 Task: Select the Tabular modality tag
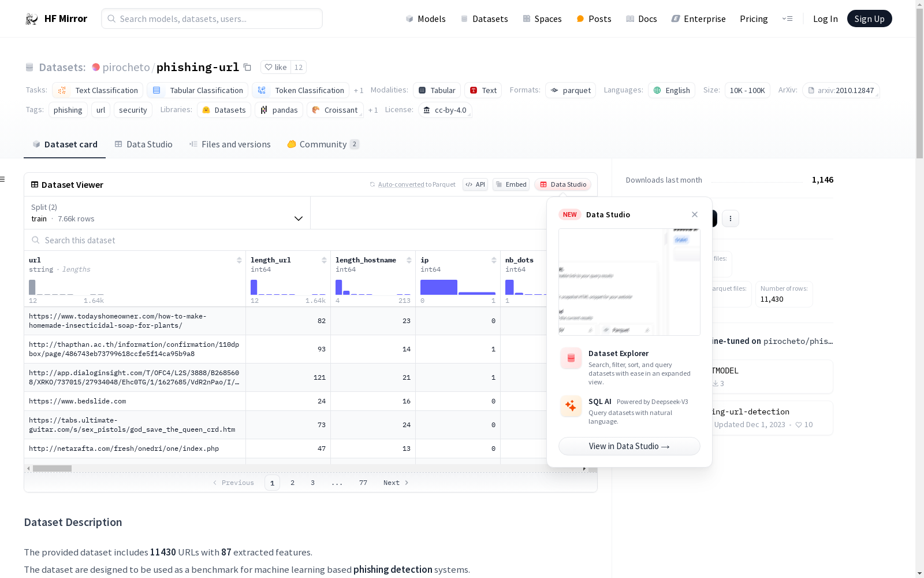[437, 90]
